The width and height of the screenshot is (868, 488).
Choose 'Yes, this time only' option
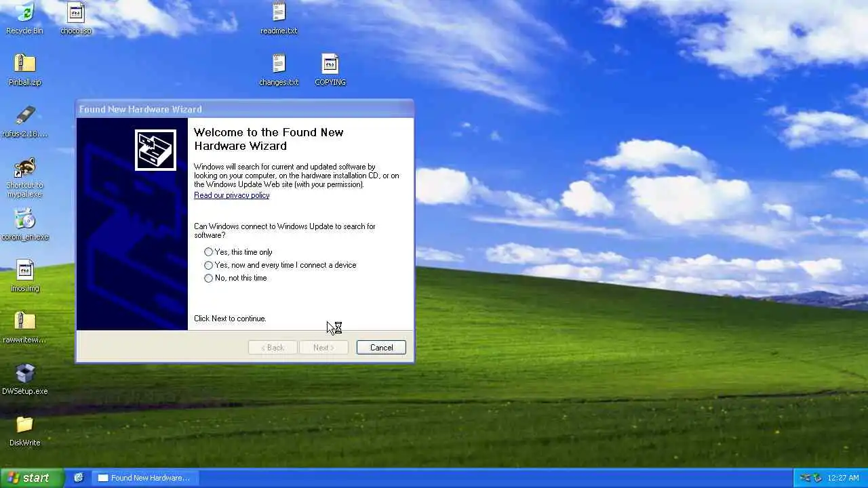[238, 252]
